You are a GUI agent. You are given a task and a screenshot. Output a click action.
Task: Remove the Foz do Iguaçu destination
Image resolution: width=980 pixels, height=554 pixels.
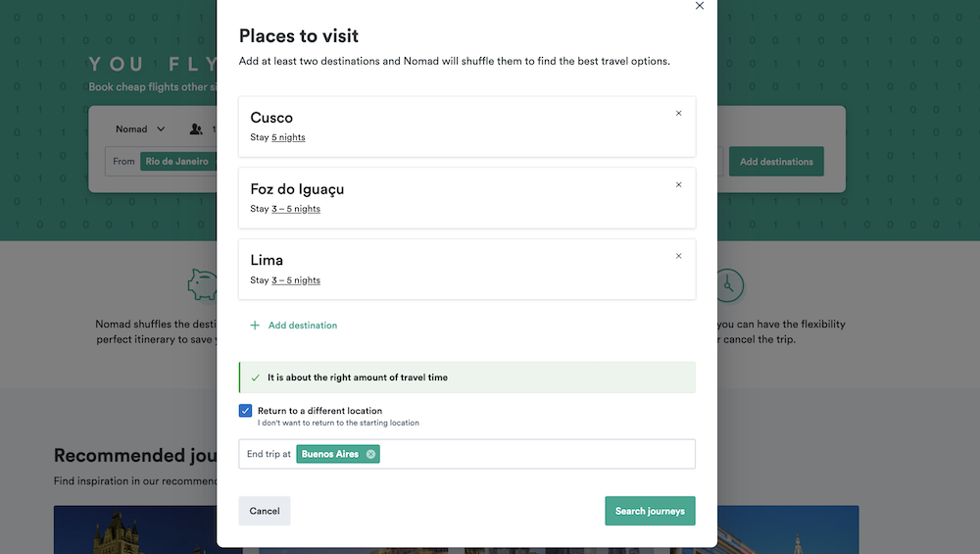(678, 184)
